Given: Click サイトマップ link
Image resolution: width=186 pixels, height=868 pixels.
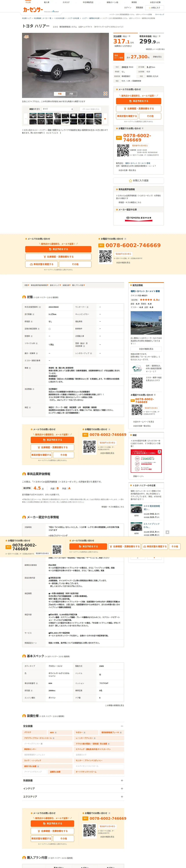Looking at the screenshot, I should [160, 14].
